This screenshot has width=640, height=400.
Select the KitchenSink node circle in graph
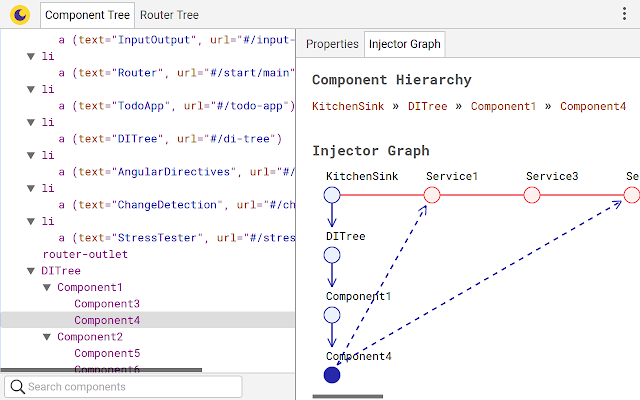(332, 195)
